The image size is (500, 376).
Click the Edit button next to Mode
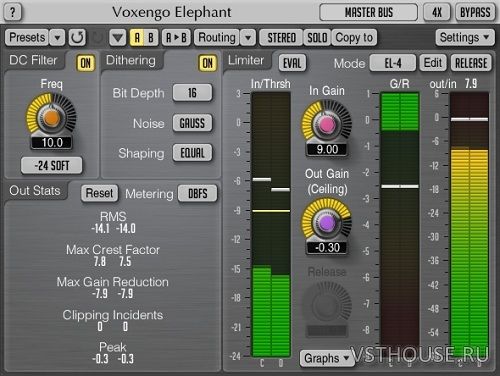pyautogui.click(x=433, y=63)
